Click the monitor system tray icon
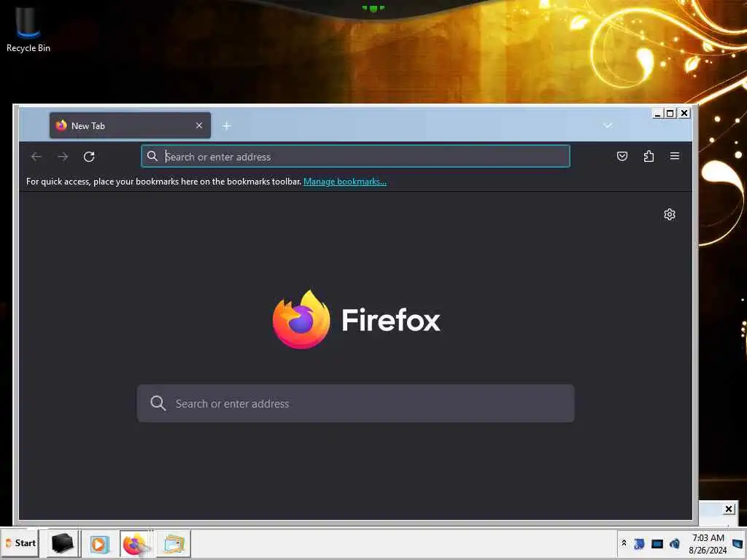 [x=657, y=544]
